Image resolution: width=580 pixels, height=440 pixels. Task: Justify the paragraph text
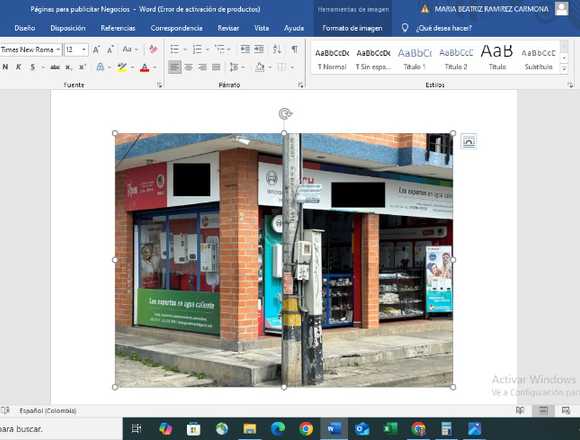(216, 67)
